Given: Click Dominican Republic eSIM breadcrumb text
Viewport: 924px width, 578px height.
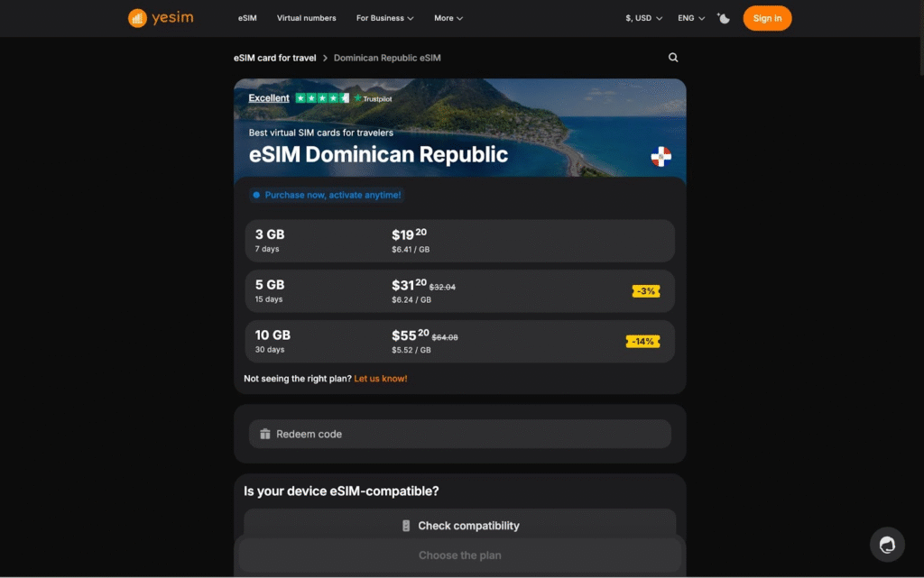Looking at the screenshot, I should click(387, 58).
